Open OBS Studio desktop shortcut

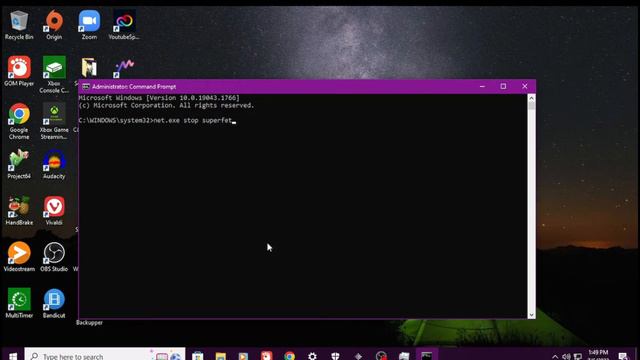[54, 257]
